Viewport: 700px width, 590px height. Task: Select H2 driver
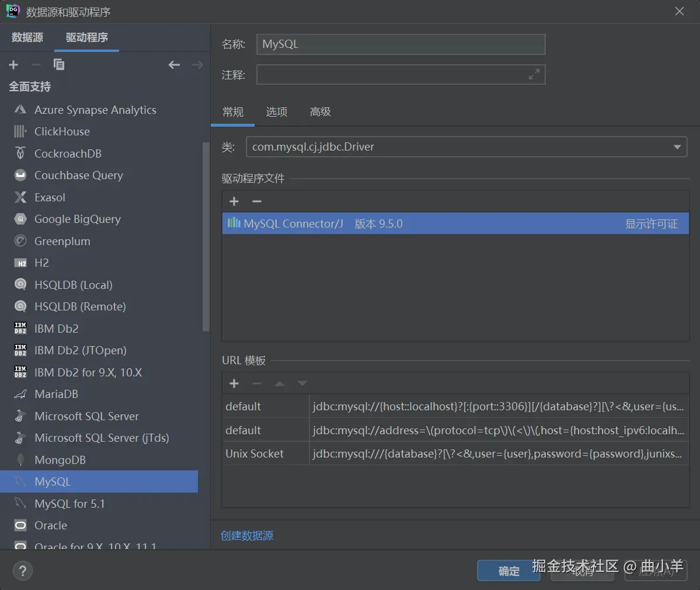coord(99,263)
